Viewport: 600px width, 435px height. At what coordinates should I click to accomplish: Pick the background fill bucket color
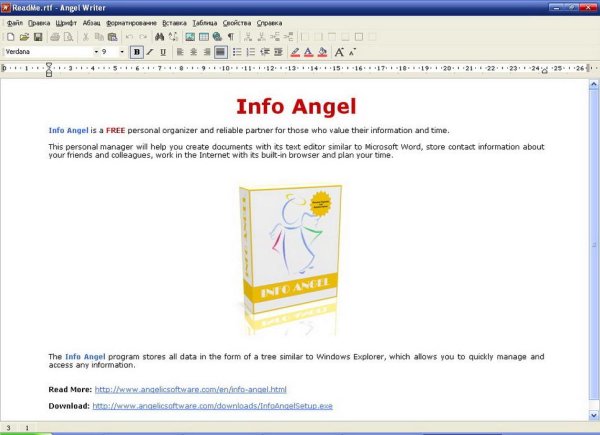323,52
